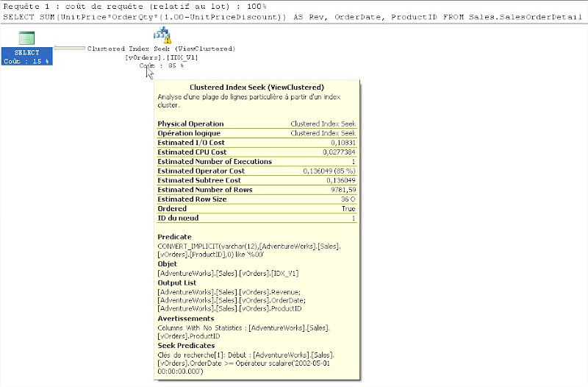Click the 'Estimated Operator Cost' row

257,171
